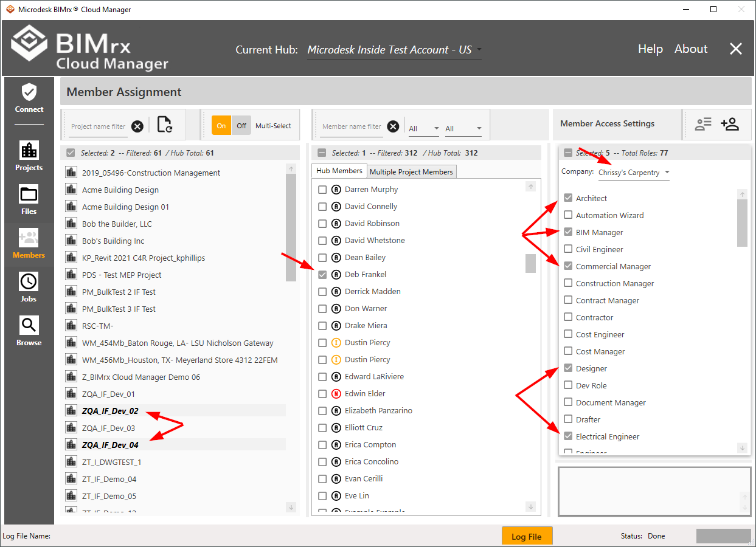The width and height of the screenshot is (756, 547).
Task: Click building icon beside Acme Building Design
Action: click(71, 190)
